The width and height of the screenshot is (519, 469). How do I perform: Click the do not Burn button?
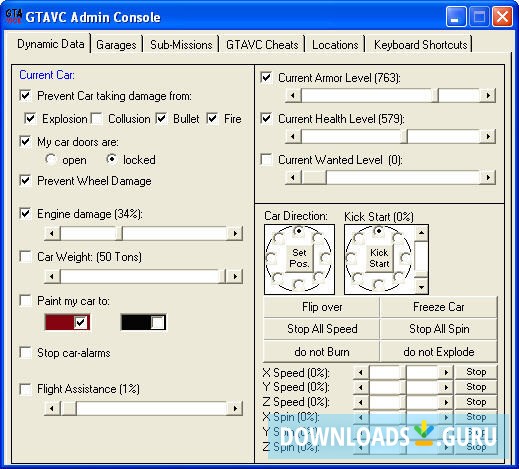[322, 352]
